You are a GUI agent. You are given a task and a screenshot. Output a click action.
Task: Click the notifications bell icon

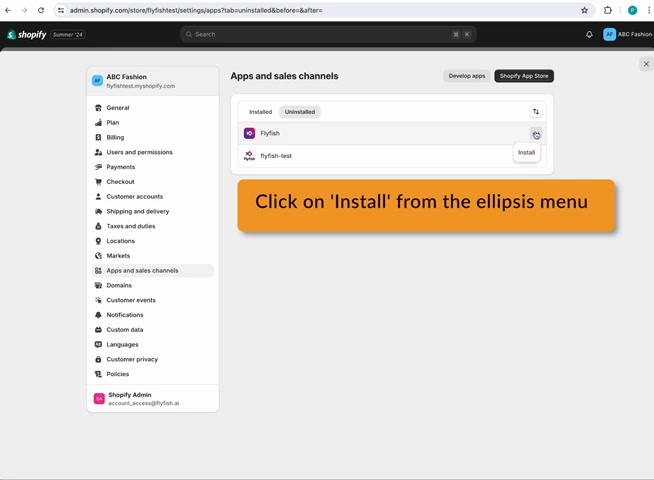[589, 34]
